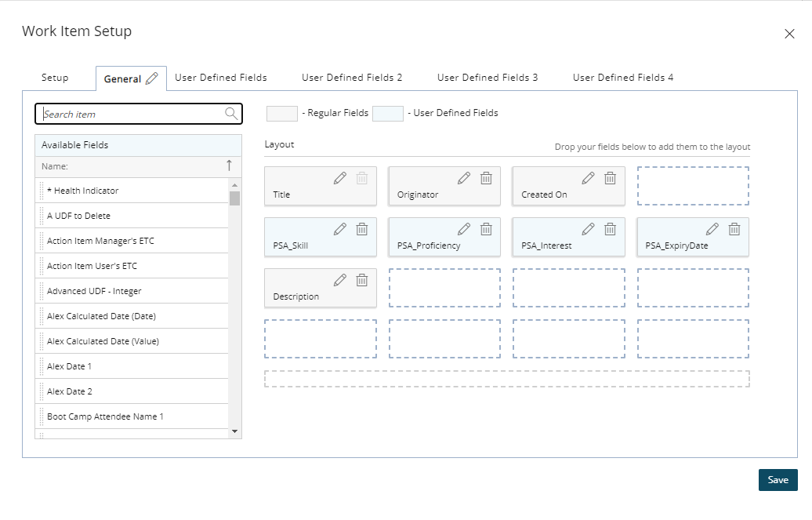Select Action Item Manager's ETC field
812x520 pixels.
coord(132,241)
